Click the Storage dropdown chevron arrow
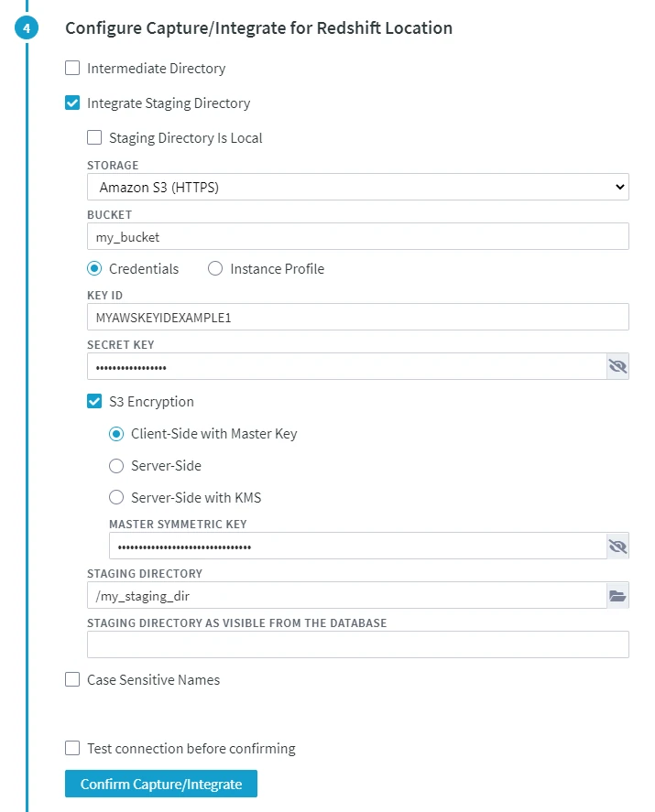The height and width of the screenshot is (812, 655). click(619, 186)
